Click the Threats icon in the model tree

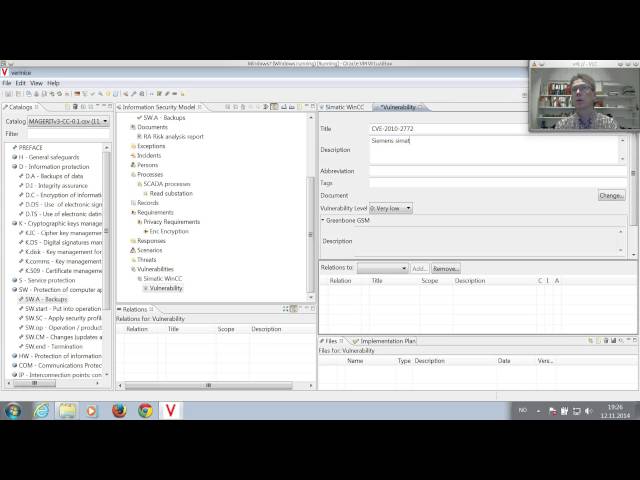coord(133,260)
